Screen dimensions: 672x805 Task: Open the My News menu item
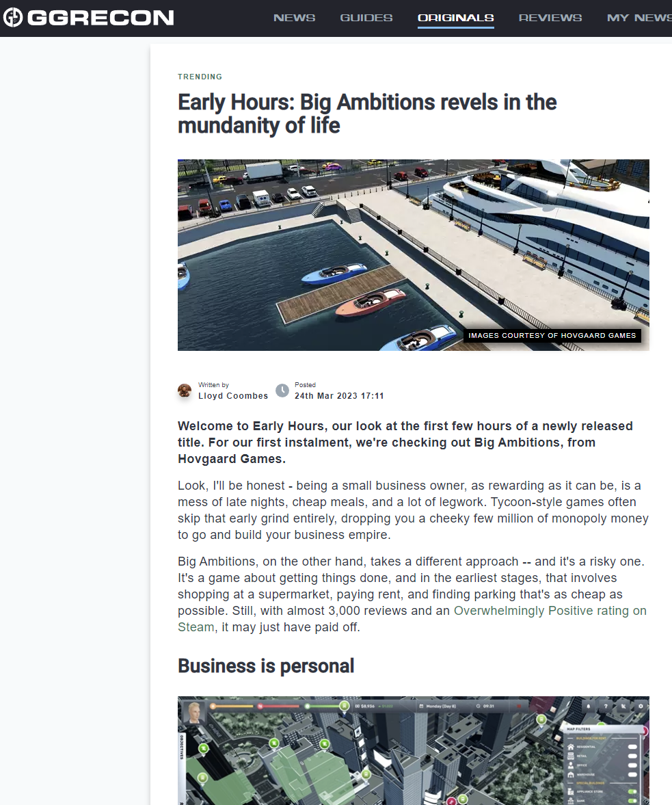639,18
